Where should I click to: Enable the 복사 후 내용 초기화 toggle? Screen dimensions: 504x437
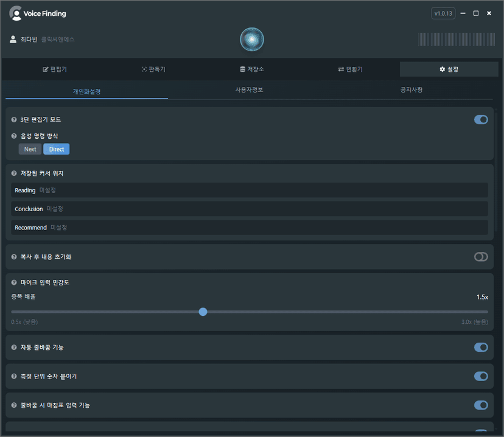click(x=481, y=256)
